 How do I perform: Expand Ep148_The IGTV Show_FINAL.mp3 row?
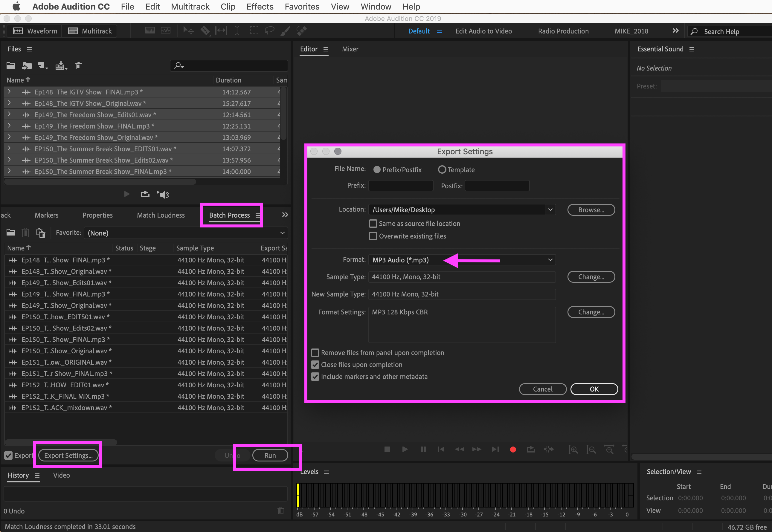[x=9, y=91]
